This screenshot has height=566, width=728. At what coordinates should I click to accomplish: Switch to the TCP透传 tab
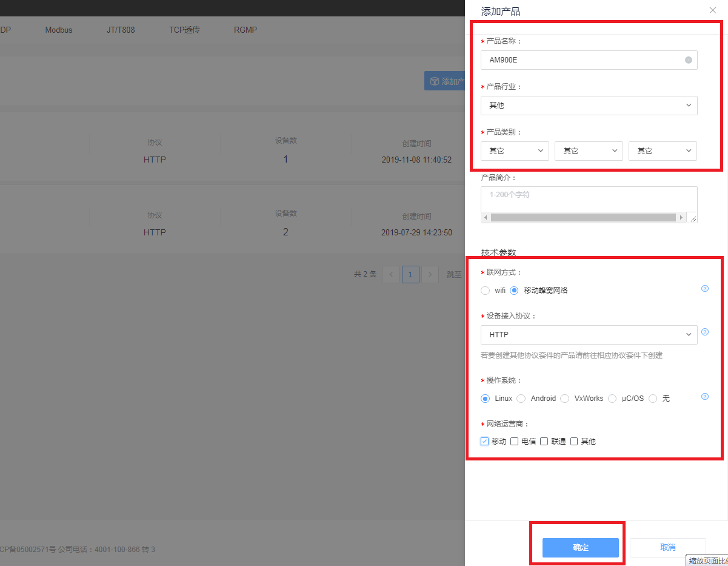point(184,30)
